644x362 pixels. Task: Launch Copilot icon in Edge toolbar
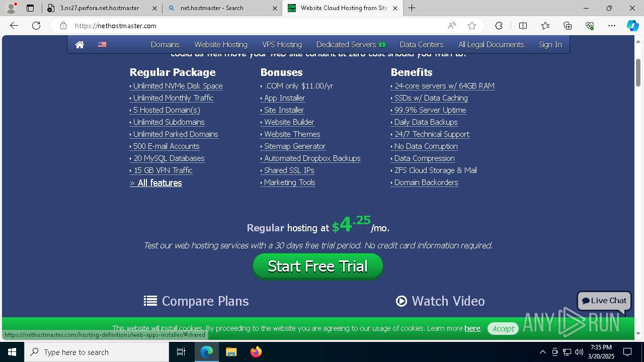coord(632,26)
